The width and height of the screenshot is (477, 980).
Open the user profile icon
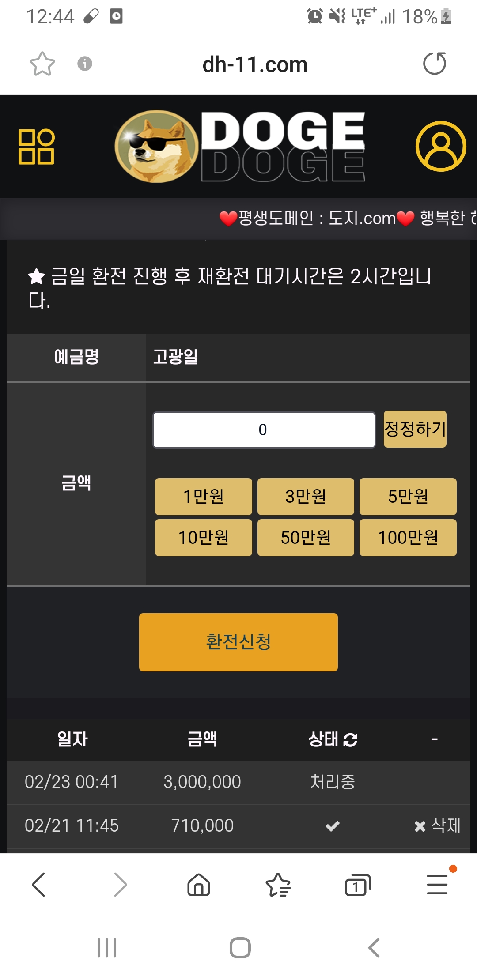click(440, 147)
